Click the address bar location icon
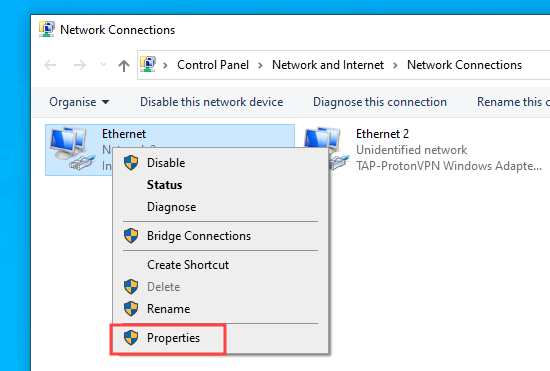550x371 pixels. tap(148, 64)
